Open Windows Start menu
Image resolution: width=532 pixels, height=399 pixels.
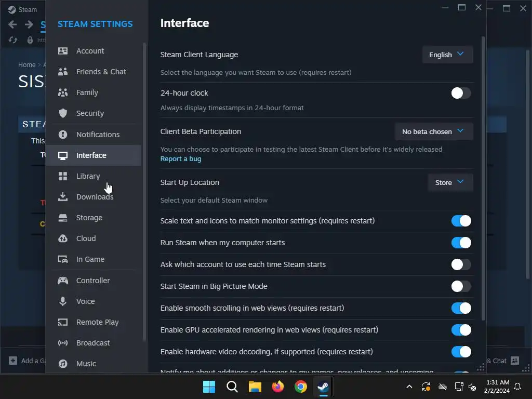coord(209,387)
